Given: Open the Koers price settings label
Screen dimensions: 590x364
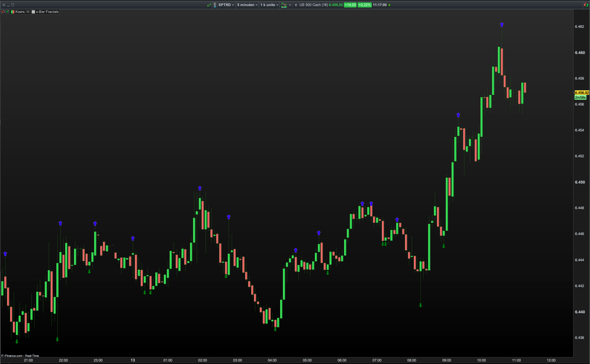Looking at the screenshot, I should [20, 12].
